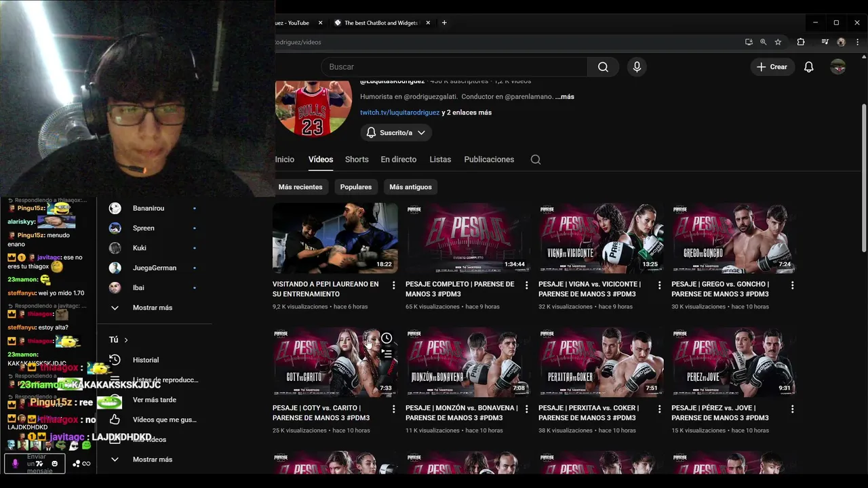Play VIGNA vs VICICONTE thumbnail
This screenshot has height=488, width=868.
coord(601,238)
